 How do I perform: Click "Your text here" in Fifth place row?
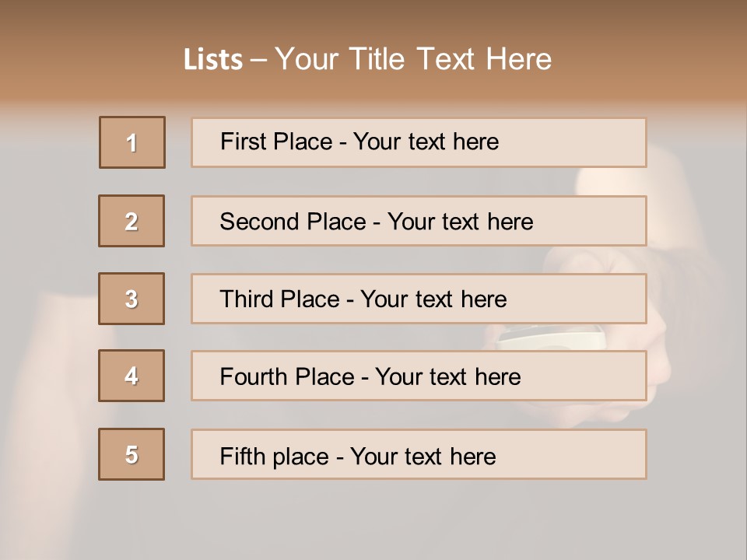(x=423, y=456)
